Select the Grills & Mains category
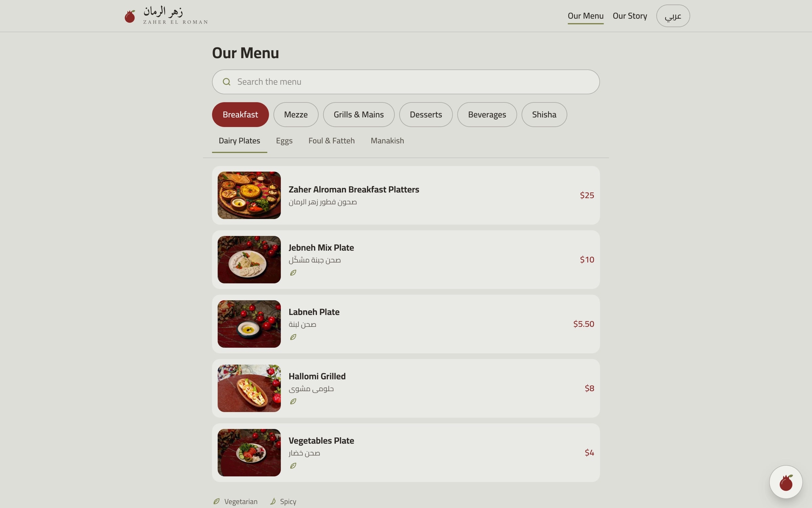The width and height of the screenshot is (812, 508). coord(359,114)
